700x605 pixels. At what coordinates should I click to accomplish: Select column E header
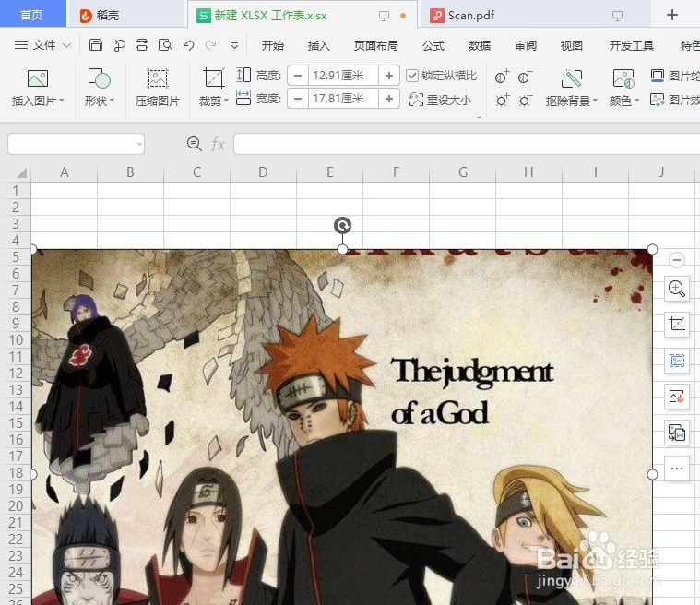[x=329, y=172]
